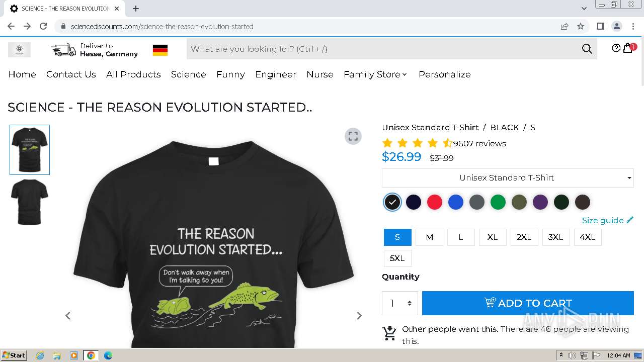Open Internet Explorer from the taskbar
This screenshot has width=644, height=362.
coord(40,355)
